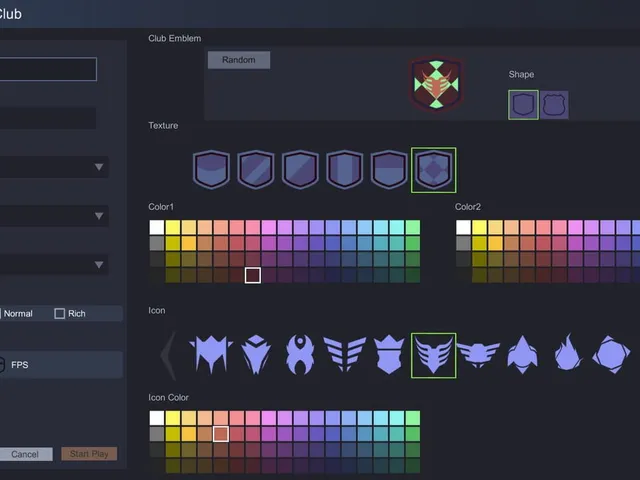Pick the striped wings chevron icon
The image size is (640, 480).
pyautogui.click(x=344, y=353)
